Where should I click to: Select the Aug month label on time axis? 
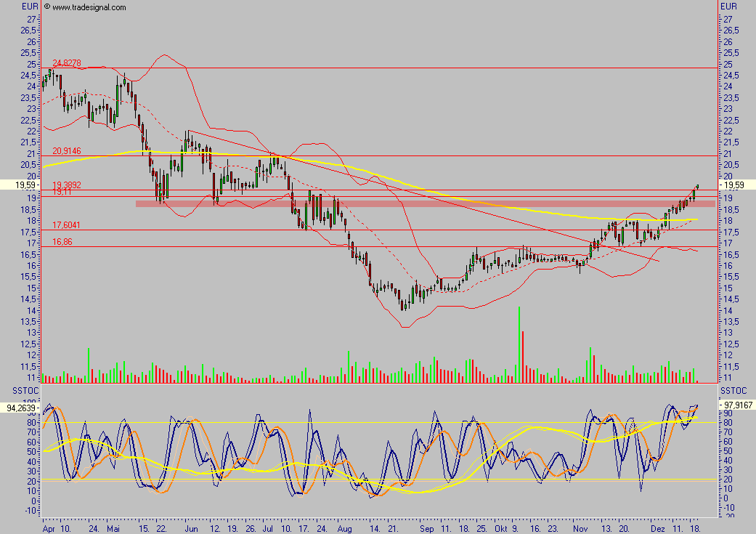click(x=344, y=529)
